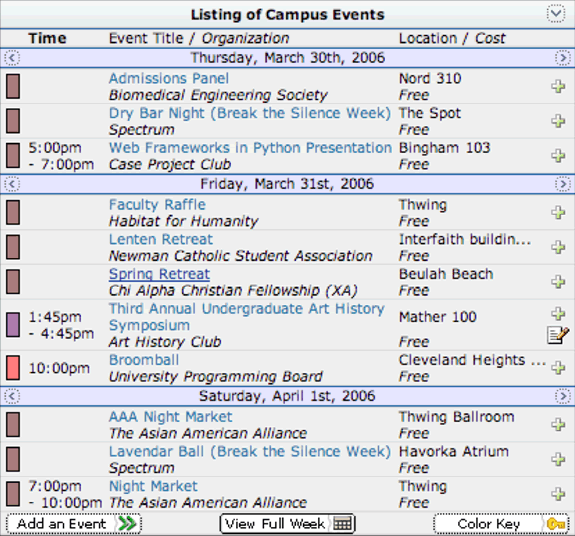Click Art History Club organization text
Image resolution: width=575 pixels, height=536 pixels.
tap(165, 342)
